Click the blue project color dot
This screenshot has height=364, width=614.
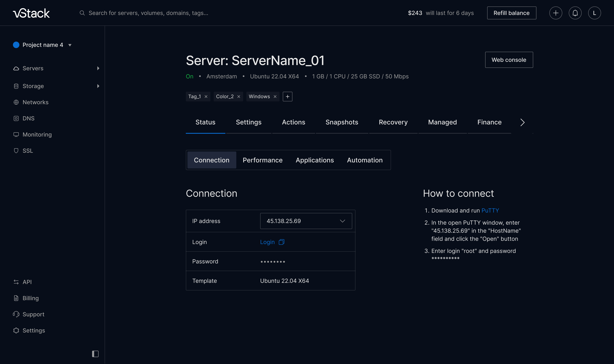pyautogui.click(x=16, y=45)
